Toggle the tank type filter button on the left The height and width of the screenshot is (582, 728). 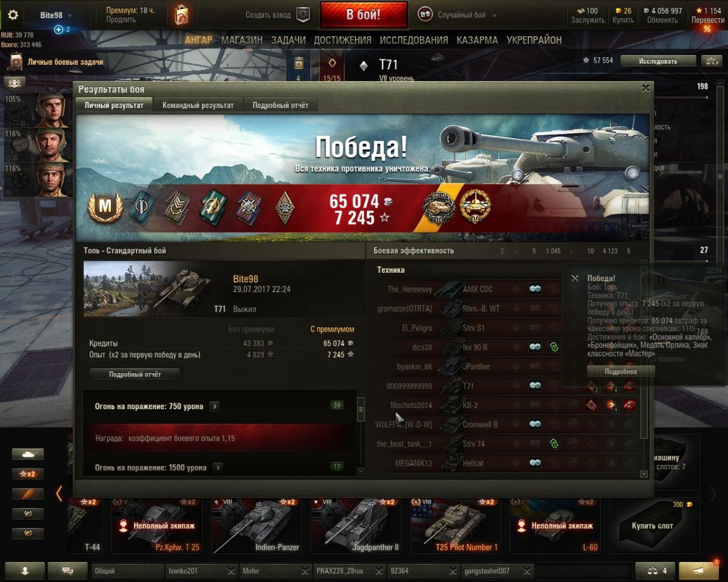tap(28, 454)
